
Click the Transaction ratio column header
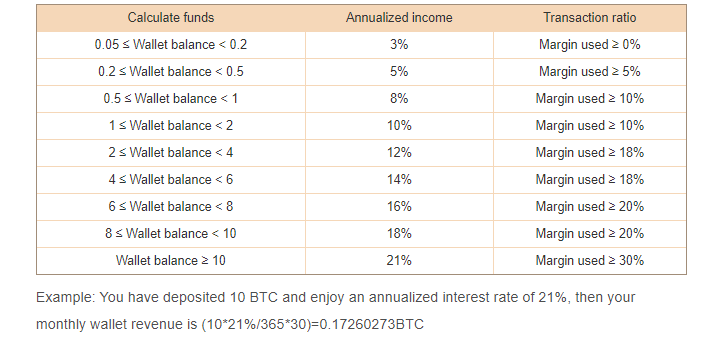[x=590, y=18]
